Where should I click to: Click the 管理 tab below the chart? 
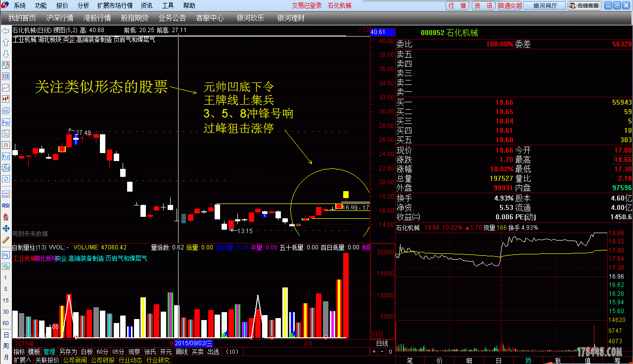coord(49,352)
